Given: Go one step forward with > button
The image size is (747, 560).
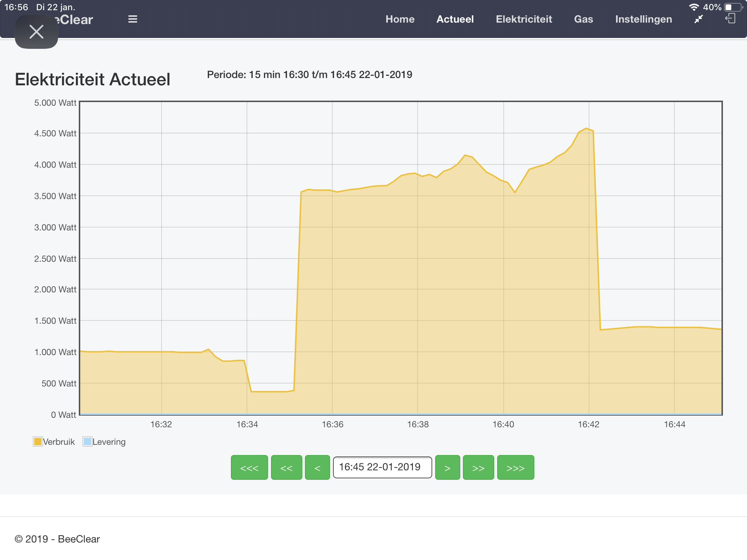Looking at the screenshot, I should click(448, 467).
